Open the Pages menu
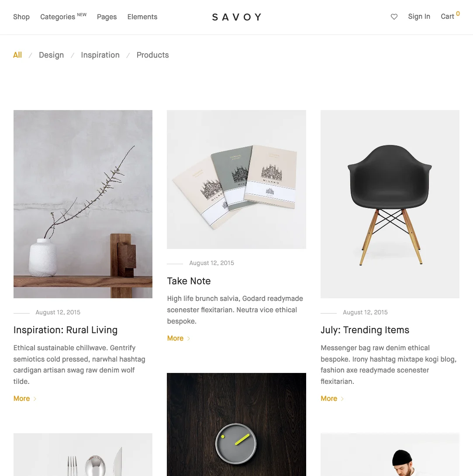The width and height of the screenshot is (473, 476). pyautogui.click(x=107, y=17)
